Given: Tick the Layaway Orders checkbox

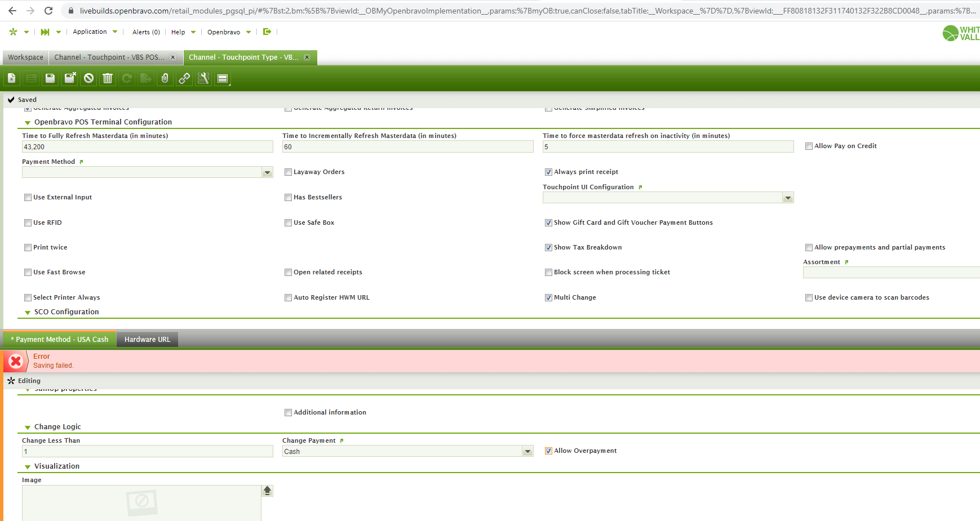Looking at the screenshot, I should point(288,172).
